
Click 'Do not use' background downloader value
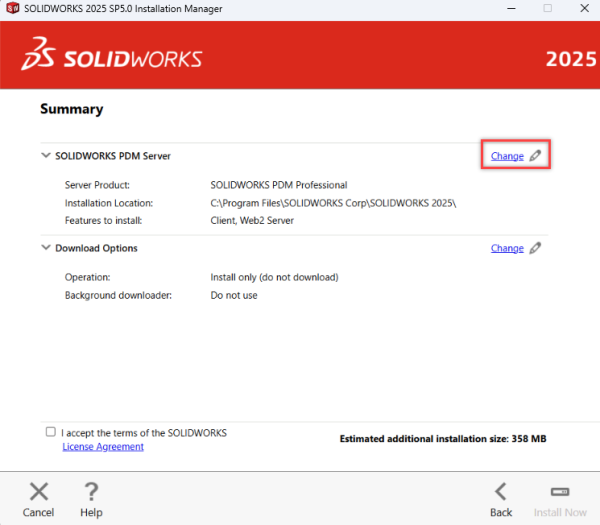tap(234, 295)
